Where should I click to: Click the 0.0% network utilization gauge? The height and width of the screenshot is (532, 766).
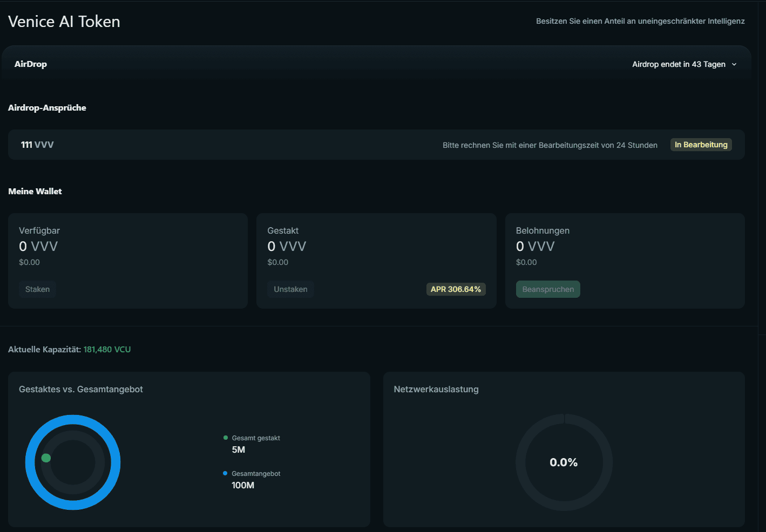tap(564, 462)
